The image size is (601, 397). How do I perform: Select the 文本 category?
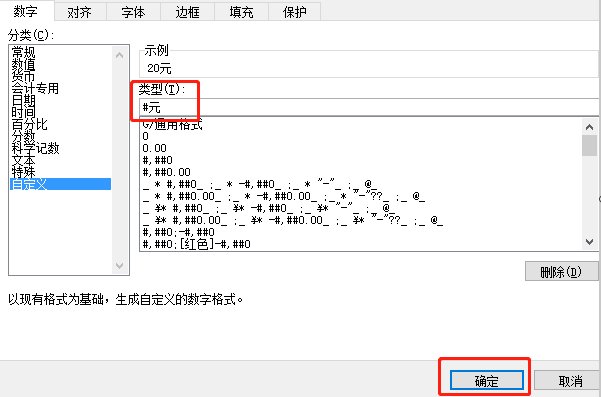click(23, 160)
